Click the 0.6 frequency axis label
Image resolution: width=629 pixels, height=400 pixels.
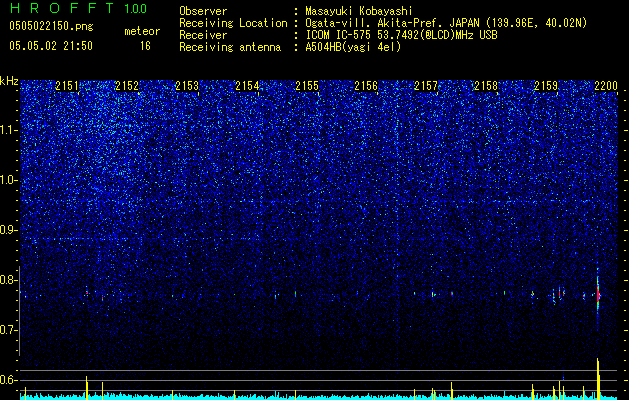pyautogui.click(x=9, y=380)
